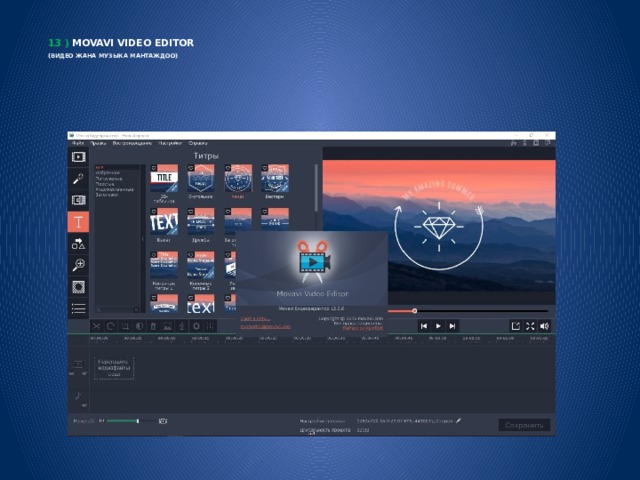The image size is (640, 480).
Task: Mute the audio track on the timeline
Action: pos(84,405)
